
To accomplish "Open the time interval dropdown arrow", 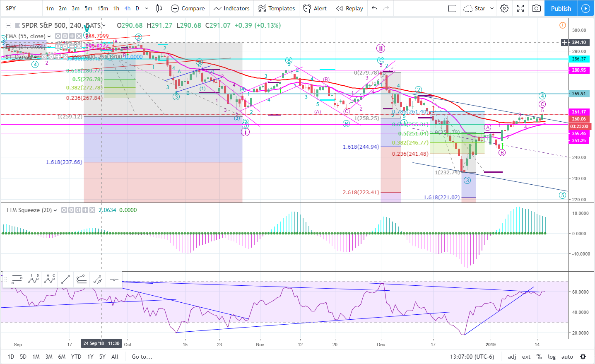I will coord(147,8).
